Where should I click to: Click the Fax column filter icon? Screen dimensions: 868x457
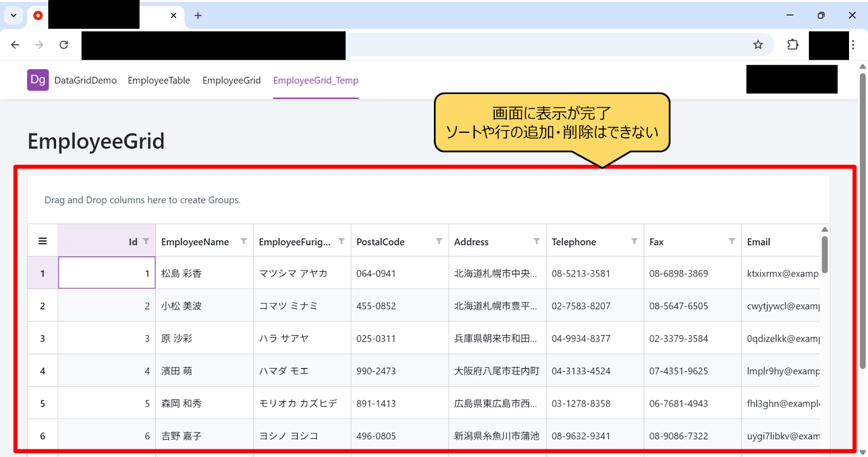[x=732, y=241]
